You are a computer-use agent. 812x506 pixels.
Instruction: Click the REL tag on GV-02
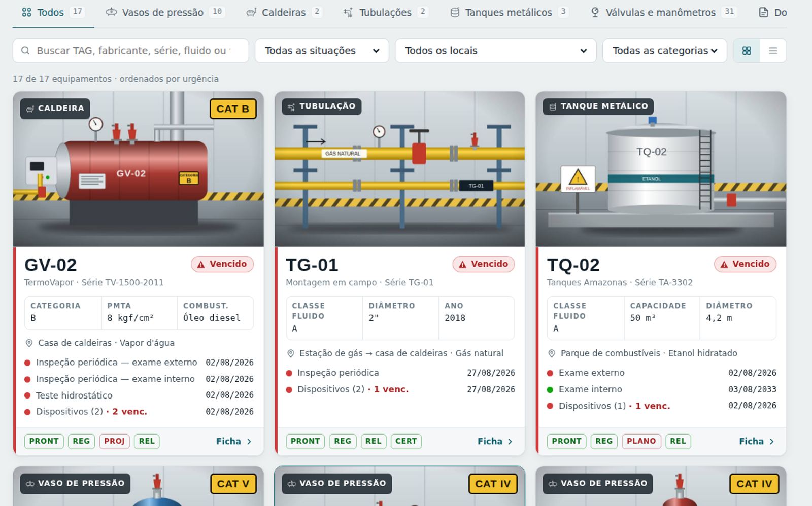point(147,442)
